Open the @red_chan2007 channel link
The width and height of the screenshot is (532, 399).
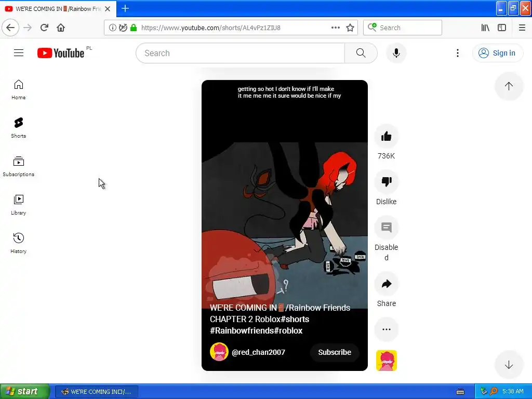click(x=258, y=352)
